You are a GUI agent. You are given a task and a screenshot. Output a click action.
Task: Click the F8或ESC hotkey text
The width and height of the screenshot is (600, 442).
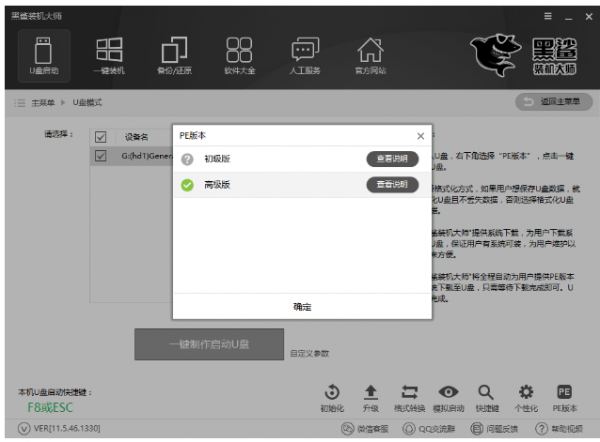50,408
